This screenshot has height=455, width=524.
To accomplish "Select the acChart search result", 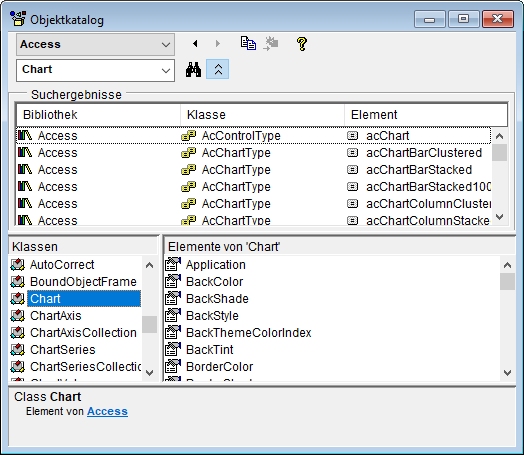I will [x=253, y=136].
